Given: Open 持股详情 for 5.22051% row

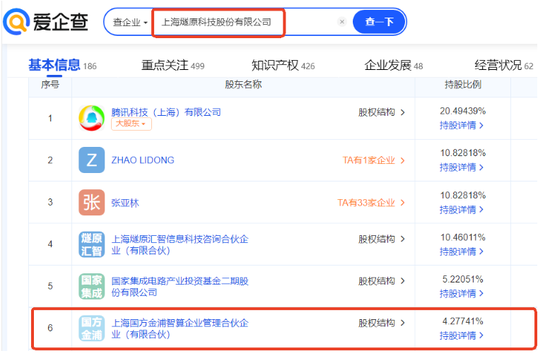Looking at the screenshot, I should pos(461,294).
